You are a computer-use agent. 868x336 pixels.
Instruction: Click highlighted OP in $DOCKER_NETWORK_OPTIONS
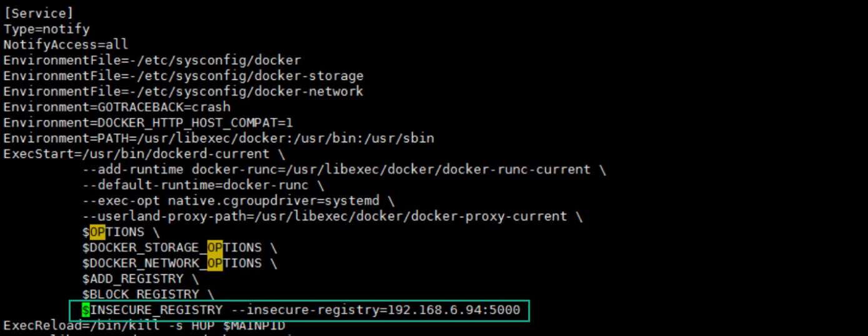(x=215, y=264)
